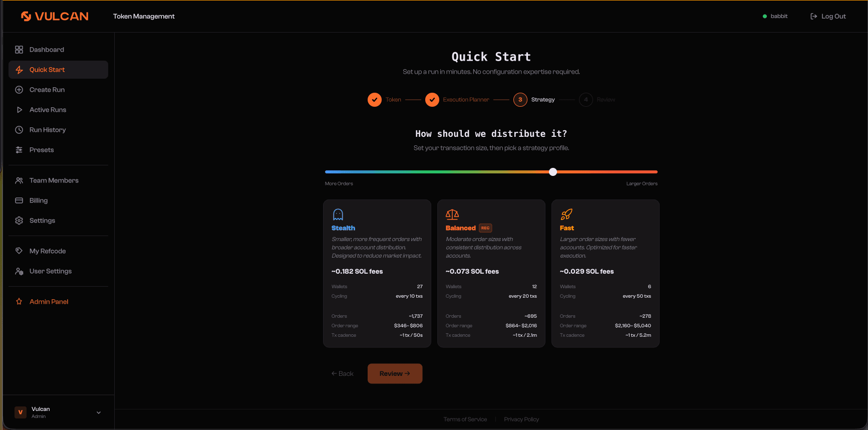Select the Stealth strategy title

(343, 228)
